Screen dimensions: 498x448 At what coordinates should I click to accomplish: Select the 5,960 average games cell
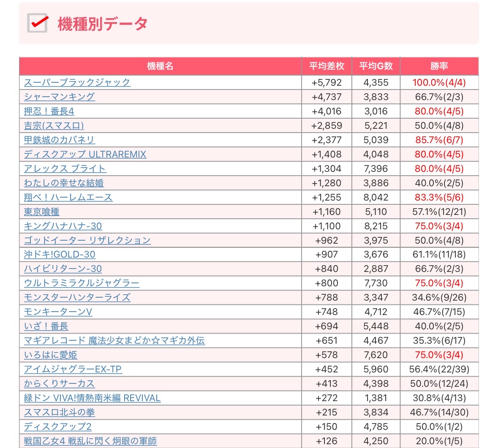coord(376,369)
